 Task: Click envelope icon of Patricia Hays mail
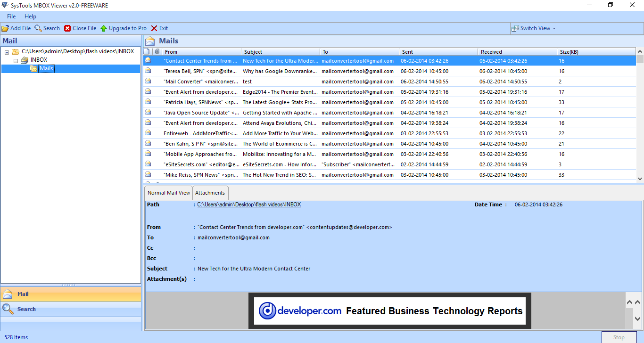point(148,102)
